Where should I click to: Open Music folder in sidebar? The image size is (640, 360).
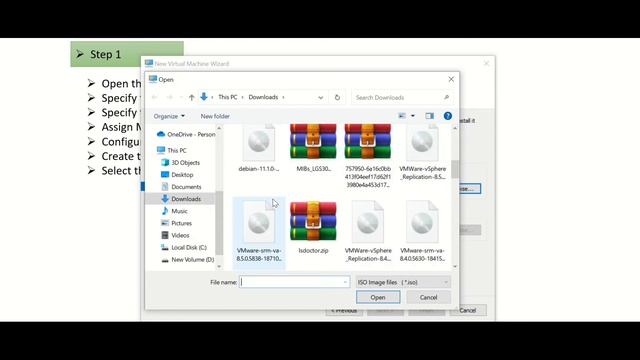point(175,211)
